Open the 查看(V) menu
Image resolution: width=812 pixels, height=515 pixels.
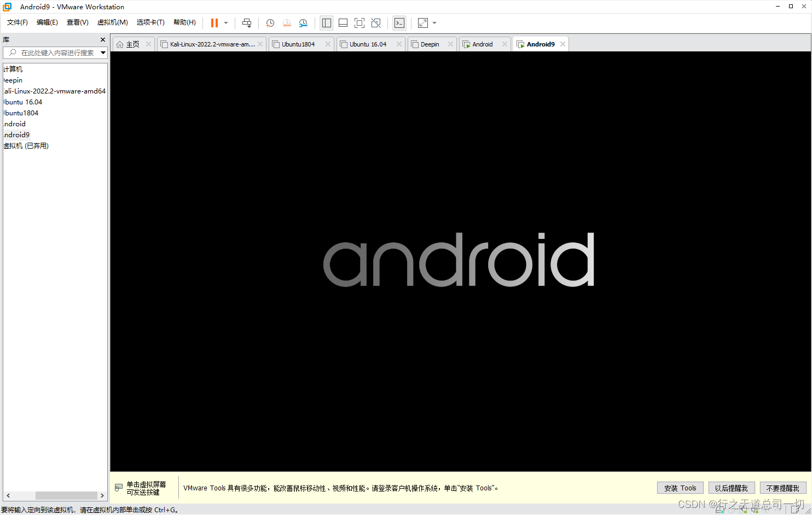pos(77,22)
